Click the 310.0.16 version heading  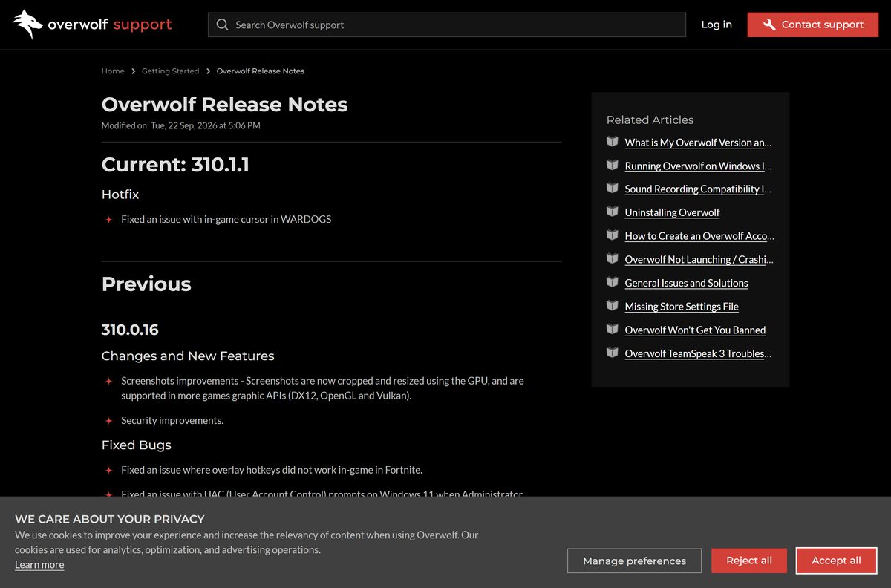[130, 330]
